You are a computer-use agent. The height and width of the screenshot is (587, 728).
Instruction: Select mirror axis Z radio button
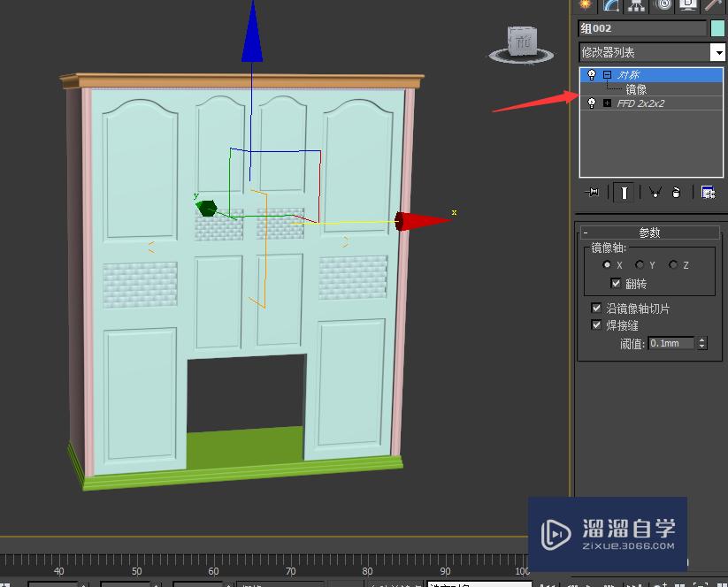coord(673,264)
